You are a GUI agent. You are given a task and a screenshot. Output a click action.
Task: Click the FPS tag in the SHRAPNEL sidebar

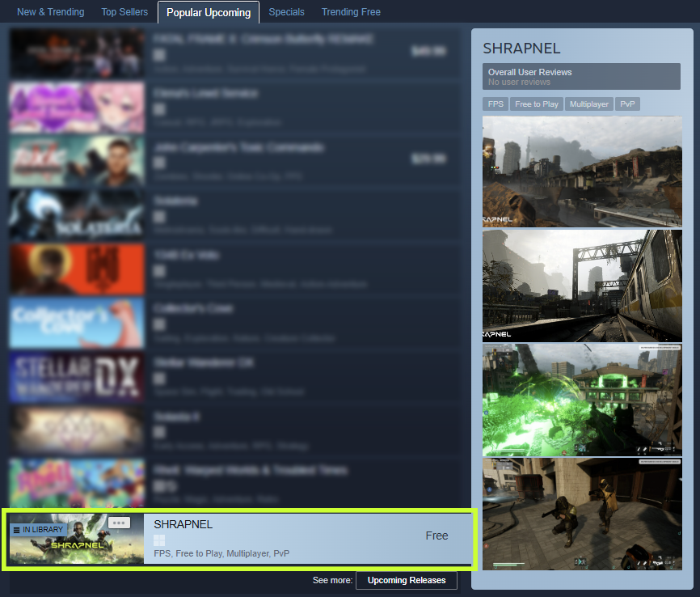(495, 104)
